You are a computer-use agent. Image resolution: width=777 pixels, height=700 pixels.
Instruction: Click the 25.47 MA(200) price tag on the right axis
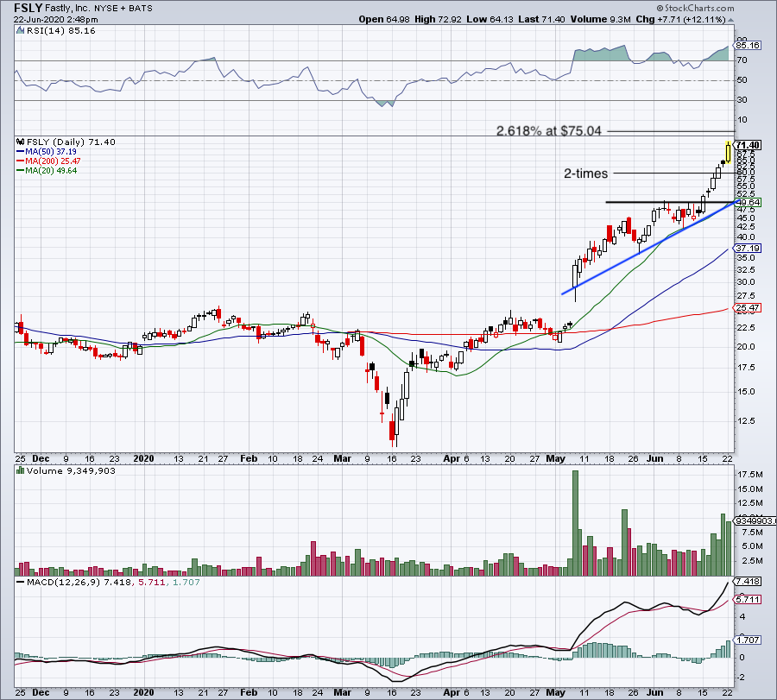click(x=748, y=307)
